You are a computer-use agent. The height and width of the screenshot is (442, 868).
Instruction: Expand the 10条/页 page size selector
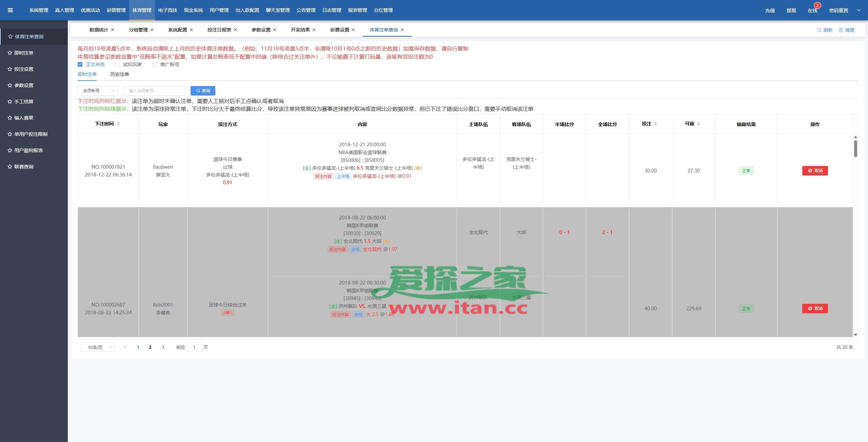tap(98, 348)
